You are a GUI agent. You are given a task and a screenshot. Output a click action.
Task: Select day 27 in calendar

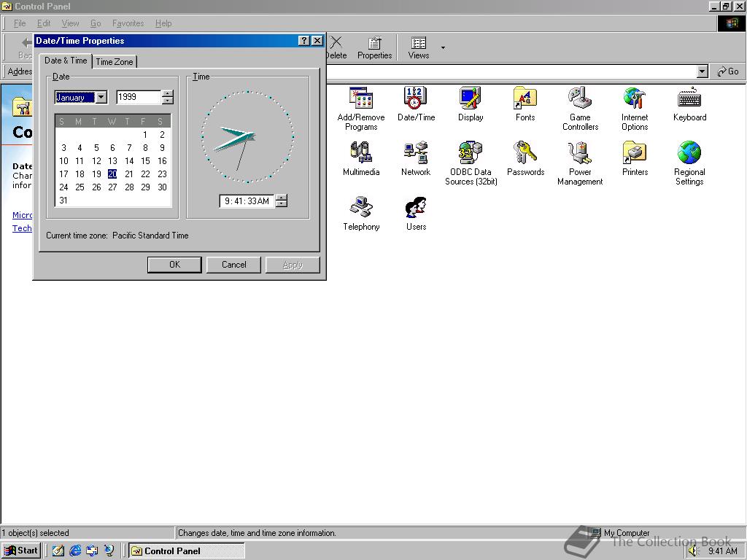point(112,187)
